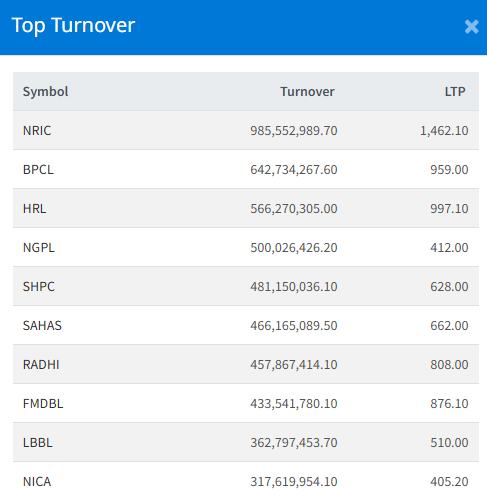The height and width of the screenshot is (495, 487).
Task: Click BPCL LTP value 959.00
Action: point(449,170)
